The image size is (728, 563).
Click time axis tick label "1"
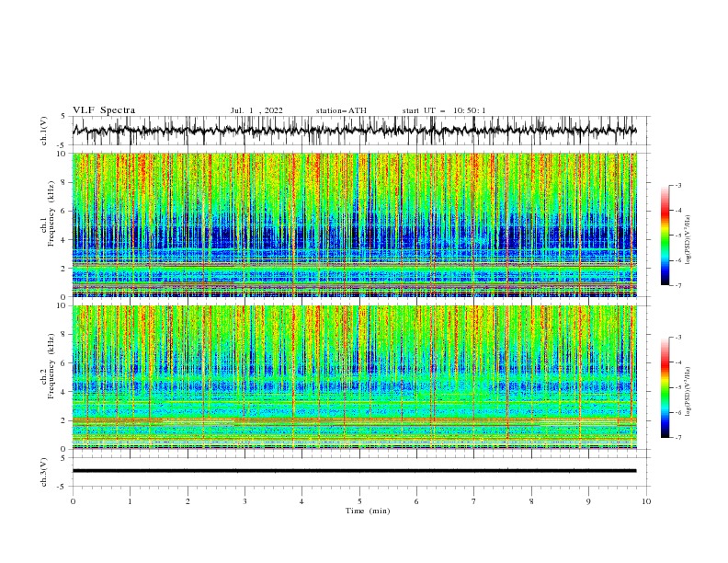pyautogui.click(x=130, y=501)
